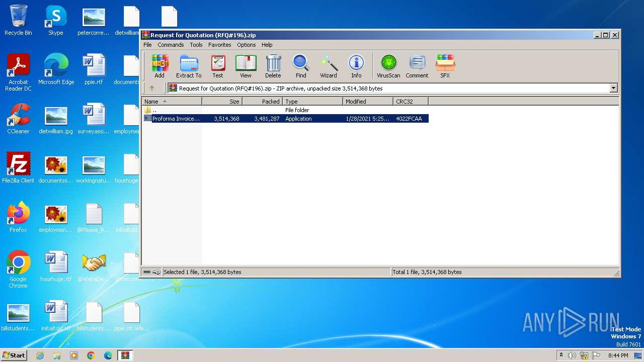
Task: Select the dietwilliam.jpg desktop image
Action: coord(56,119)
